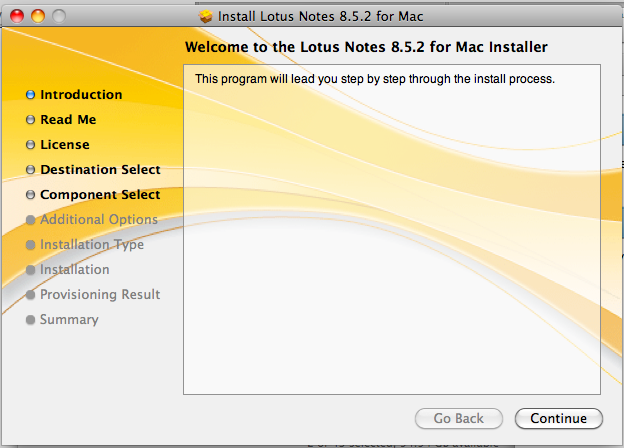Click the Component Select step bullet

coord(31,195)
